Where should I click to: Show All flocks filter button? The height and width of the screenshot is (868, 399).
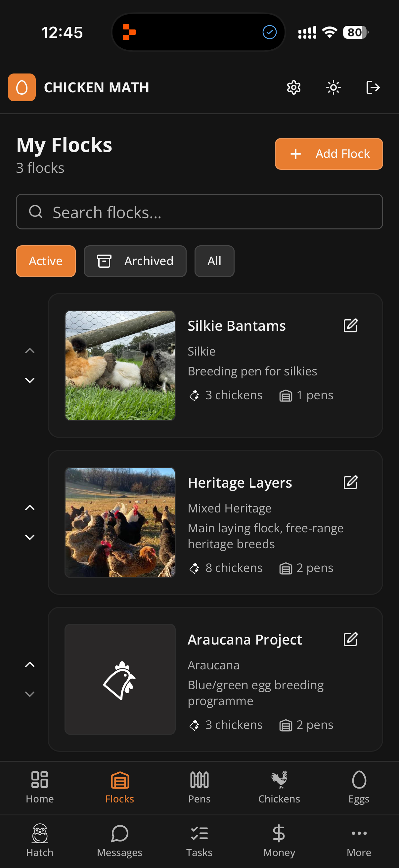tap(214, 261)
